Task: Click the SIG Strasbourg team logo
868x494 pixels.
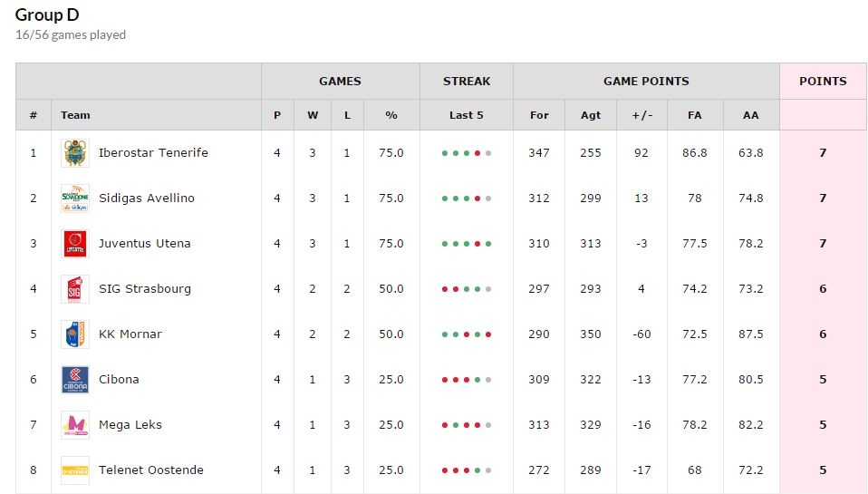Action: pos(74,289)
